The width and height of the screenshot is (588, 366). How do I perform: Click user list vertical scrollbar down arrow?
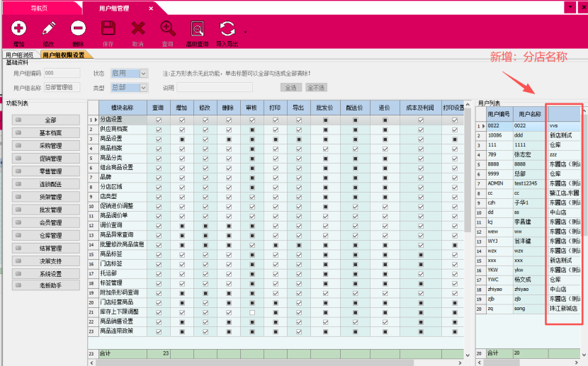[584, 355]
